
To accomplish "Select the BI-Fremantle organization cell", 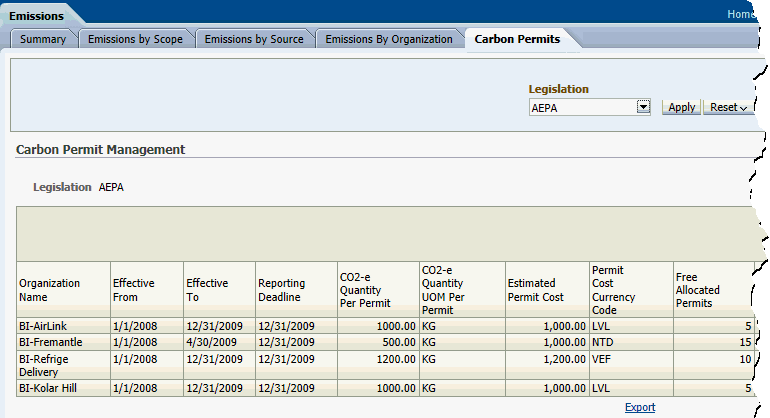I will click(x=63, y=342).
